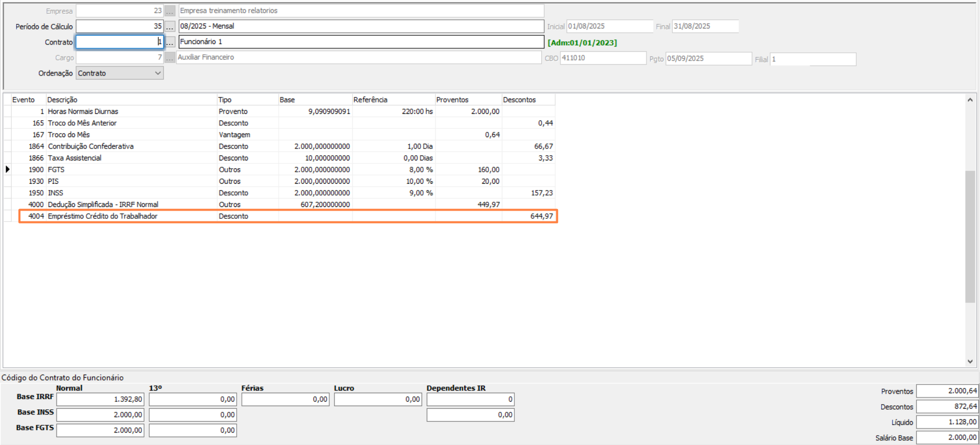
Task: Click the Base IRRF 13º field
Action: (193, 399)
